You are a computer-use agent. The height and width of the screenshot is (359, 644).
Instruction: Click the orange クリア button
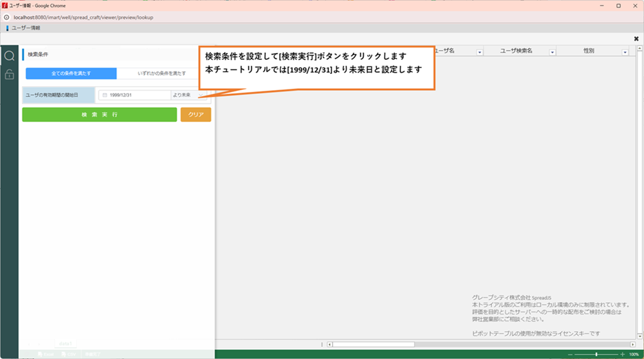[x=196, y=115]
